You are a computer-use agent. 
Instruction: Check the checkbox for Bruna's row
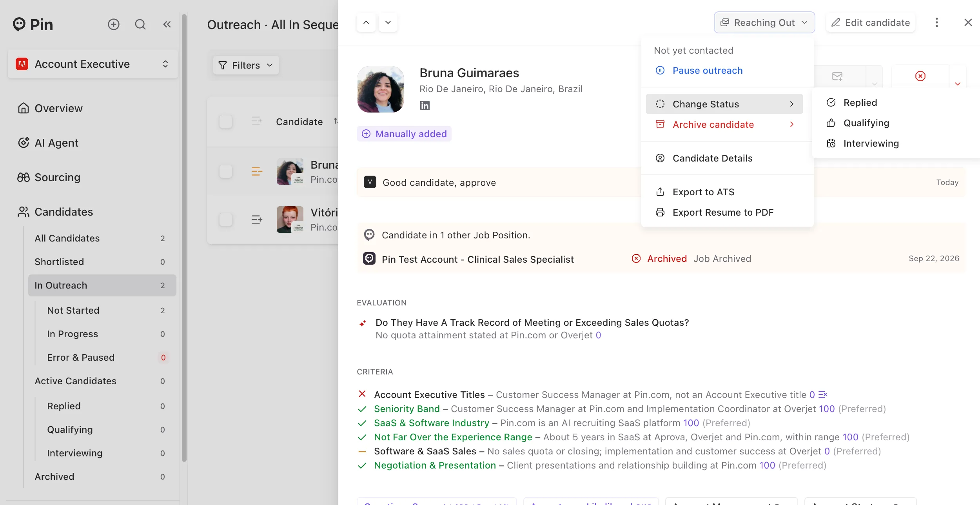[x=226, y=171]
